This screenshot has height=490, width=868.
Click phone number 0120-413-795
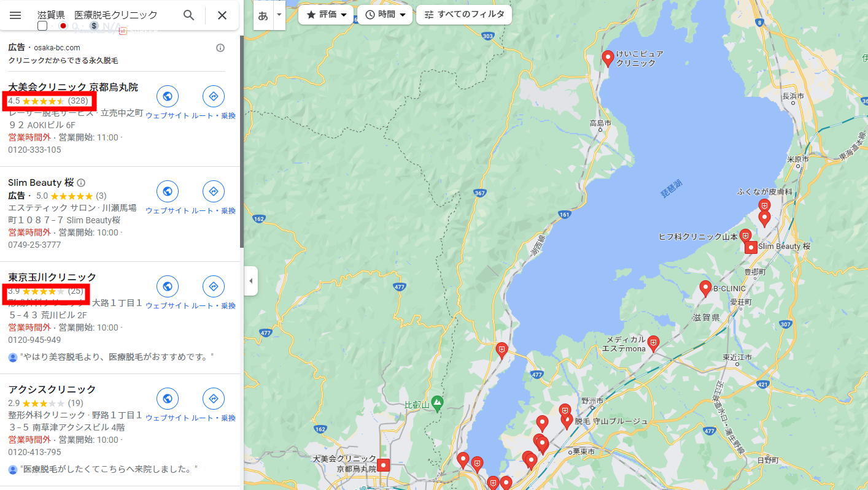coord(34,452)
